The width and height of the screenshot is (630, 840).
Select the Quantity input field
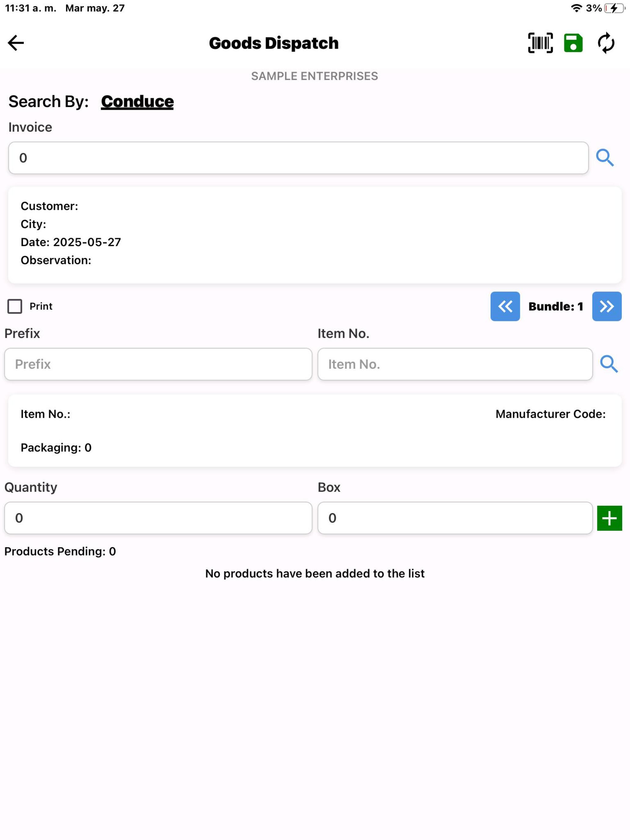(158, 518)
